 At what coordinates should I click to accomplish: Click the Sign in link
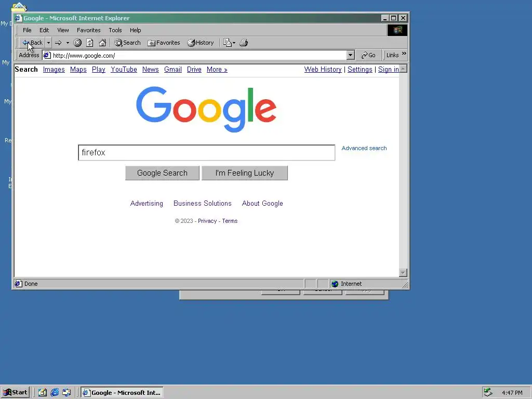click(389, 69)
